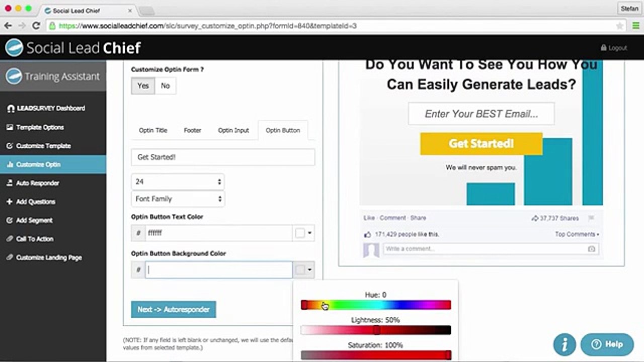Click the Social Lead Chief logo
The image size is (644, 362).
point(73,48)
